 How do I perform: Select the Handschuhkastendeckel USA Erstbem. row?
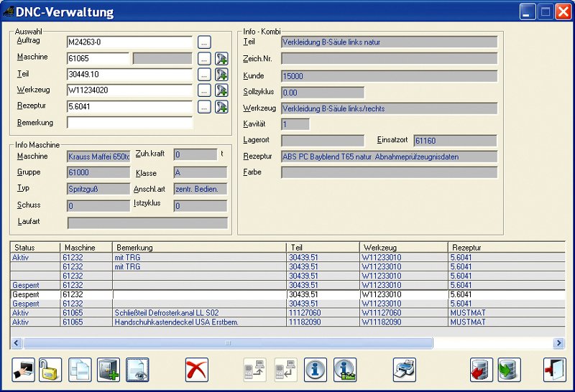(177, 322)
